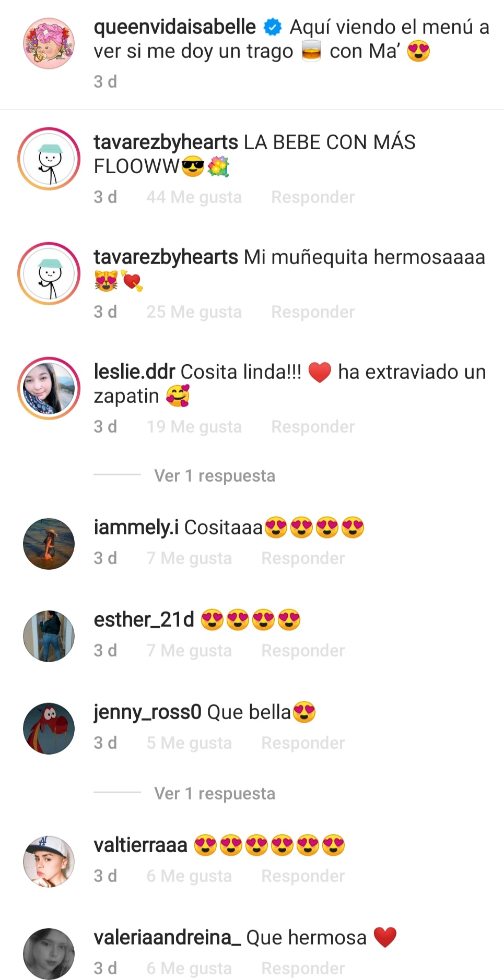Viewport: 504px width, 980px height.
Task: Open valtierraaa's profile avatar
Action: [x=49, y=862]
